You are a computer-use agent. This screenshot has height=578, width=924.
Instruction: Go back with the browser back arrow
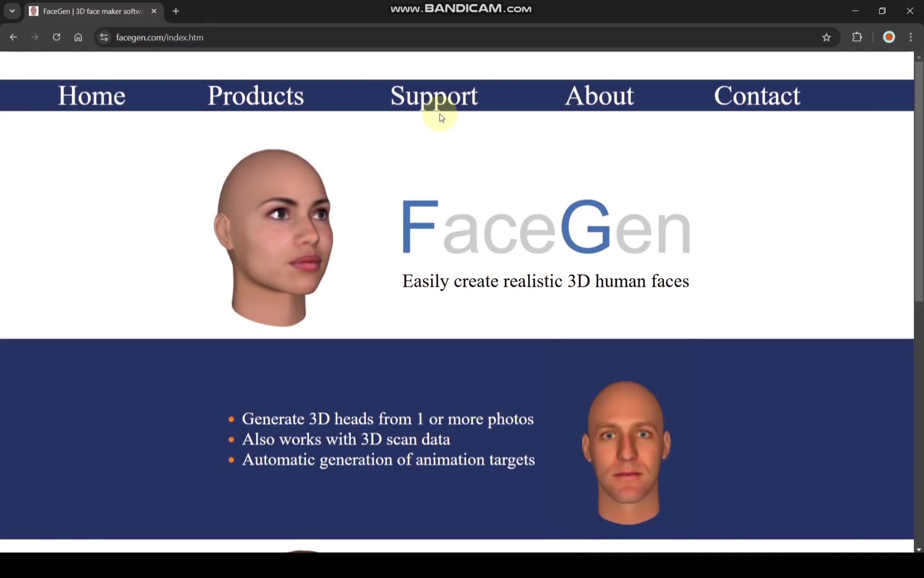13,37
